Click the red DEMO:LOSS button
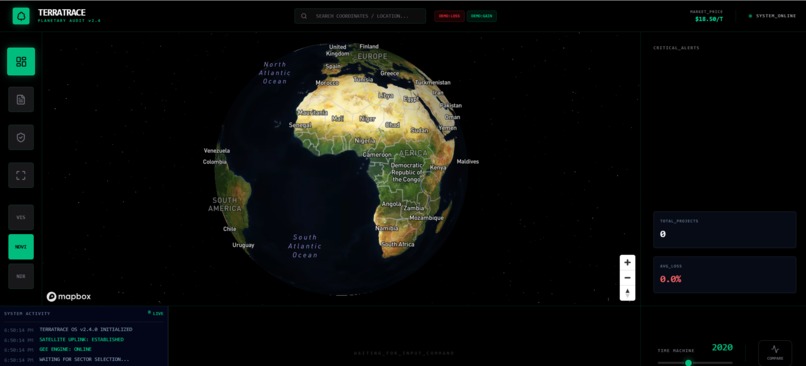Image resolution: width=806 pixels, height=366 pixels. tap(449, 16)
